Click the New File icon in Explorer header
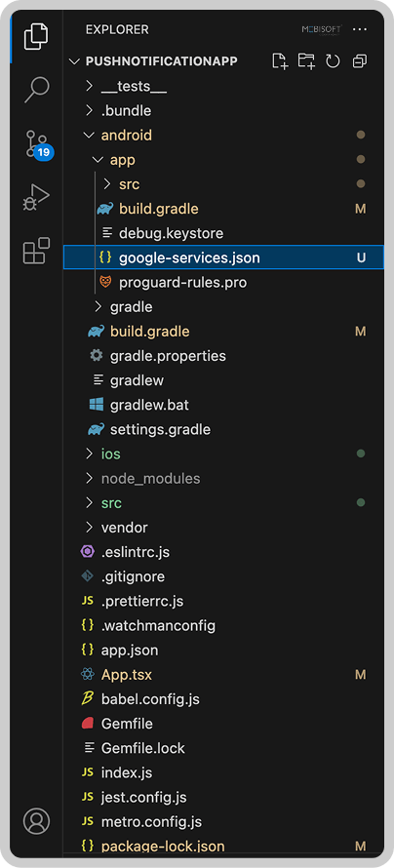This screenshot has height=868, width=394. [x=280, y=60]
